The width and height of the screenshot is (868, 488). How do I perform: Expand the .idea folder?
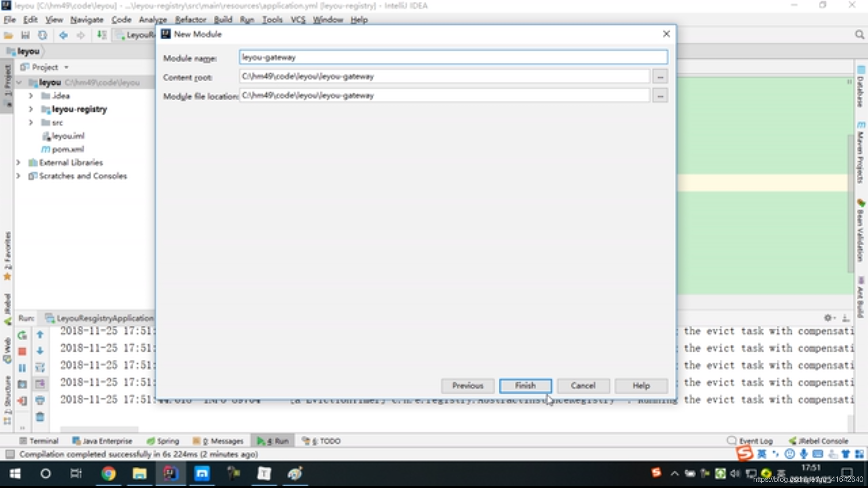tap(31, 96)
